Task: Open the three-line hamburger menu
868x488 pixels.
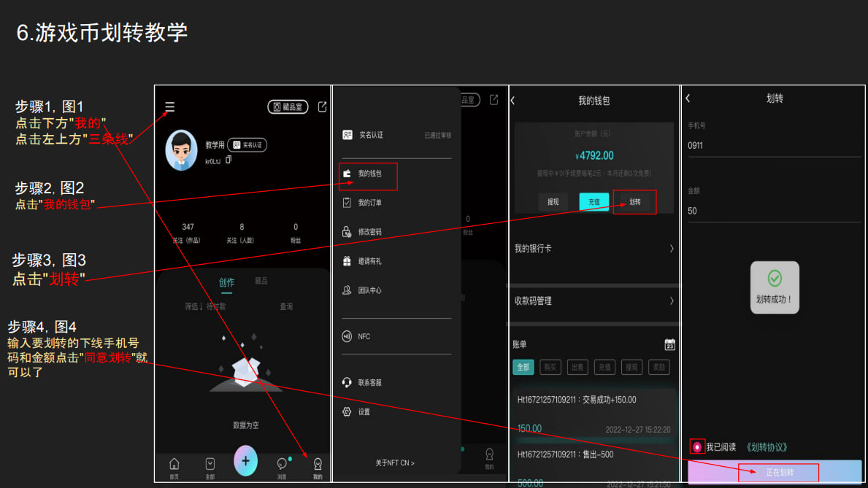Action: click(169, 107)
